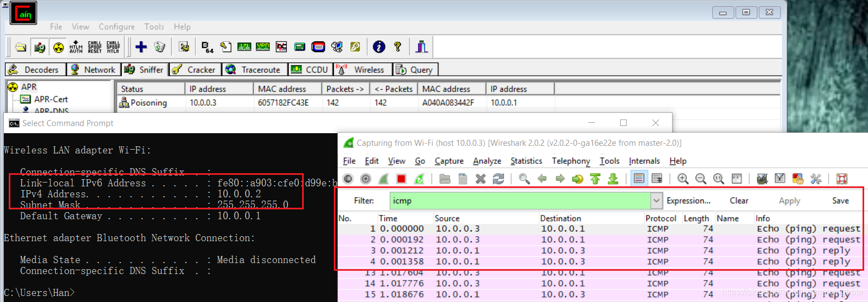Screen dimensions: 868x302
Task: Switch to the CCDU tab
Action: (310, 70)
